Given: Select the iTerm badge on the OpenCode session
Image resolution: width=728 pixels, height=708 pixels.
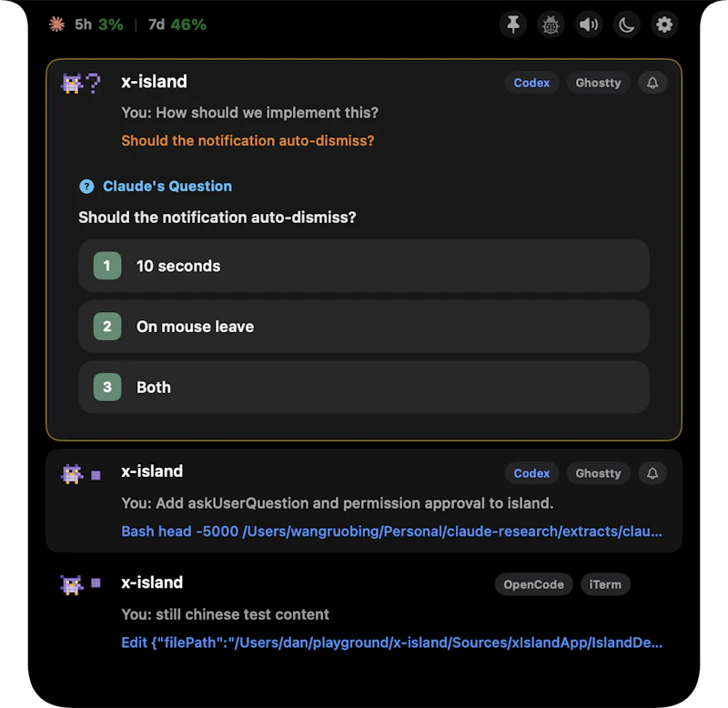Looking at the screenshot, I should coord(605,584).
